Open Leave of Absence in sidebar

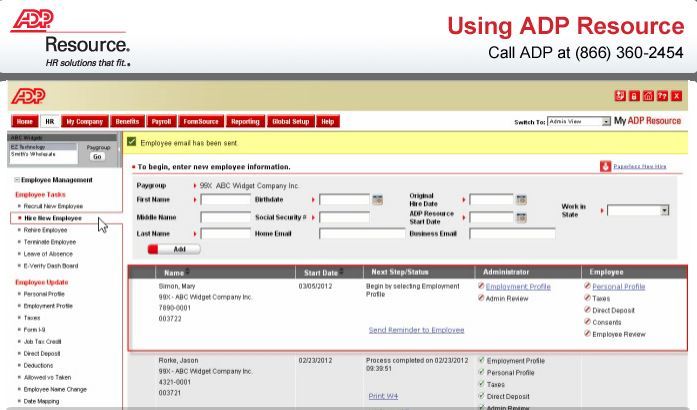pos(48,254)
